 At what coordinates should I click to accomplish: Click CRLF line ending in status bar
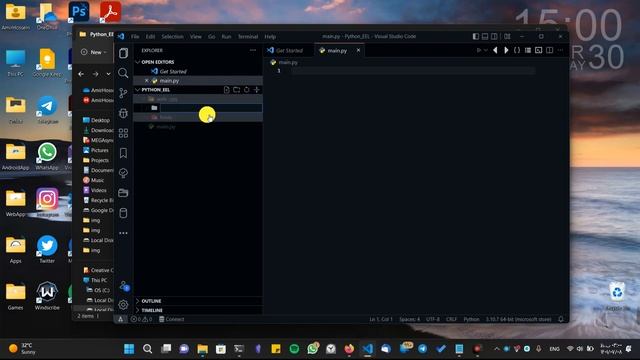click(451, 319)
